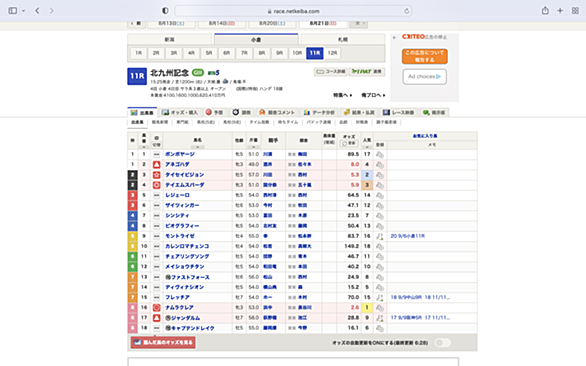
Task: Sort by horse number dropdown arrow
Action: 144,147
